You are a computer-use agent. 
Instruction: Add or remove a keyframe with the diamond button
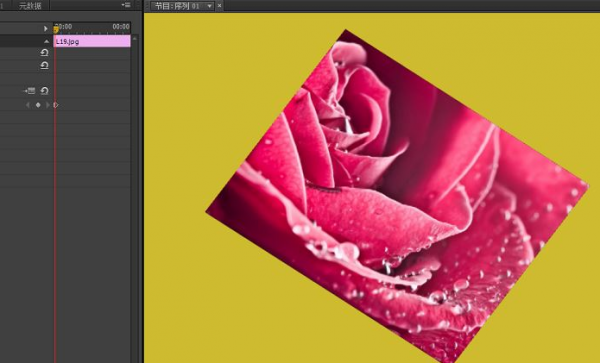(38, 105)
